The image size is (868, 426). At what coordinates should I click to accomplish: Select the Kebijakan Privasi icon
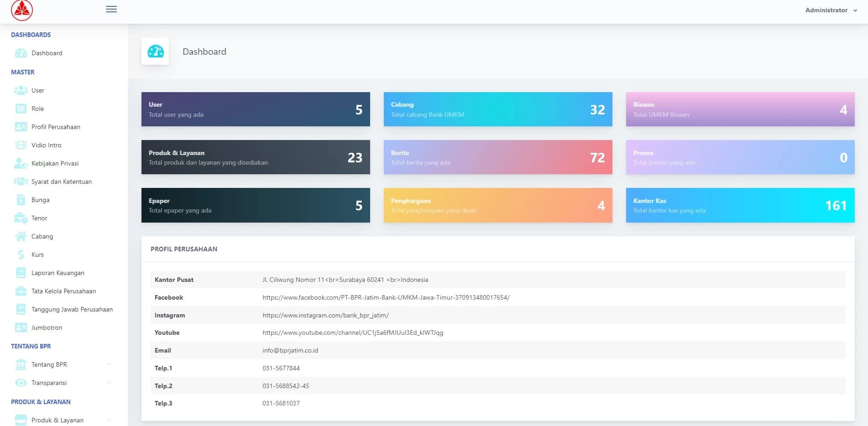pyautogui.click(x=21, y=163)
